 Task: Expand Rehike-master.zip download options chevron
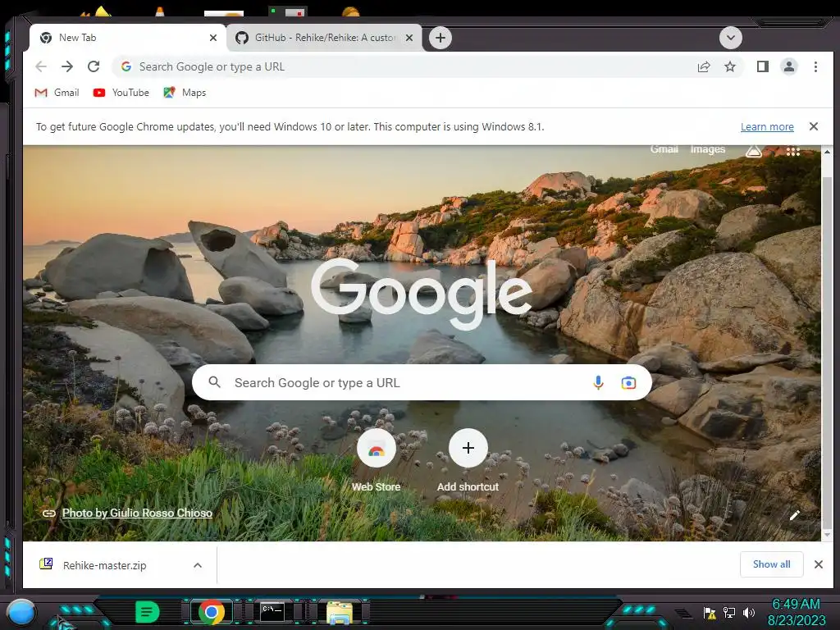(x=198, y=565)
